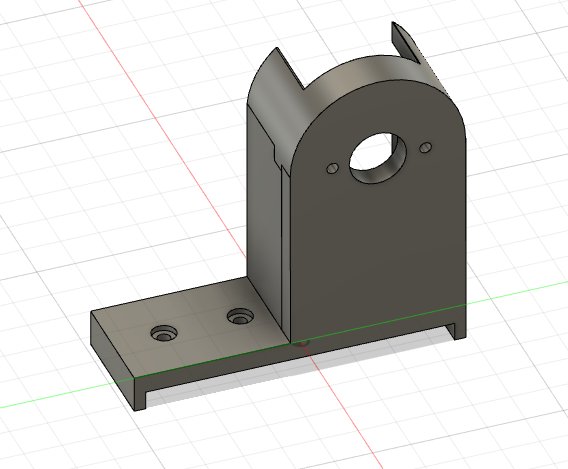Select the small hole right of the large bore
Screen dimensions: 568x469
point(426,147)
